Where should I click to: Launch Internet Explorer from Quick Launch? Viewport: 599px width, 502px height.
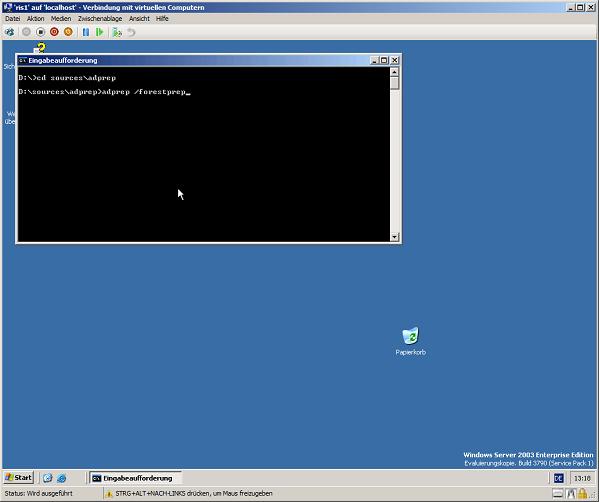(62, 478)
